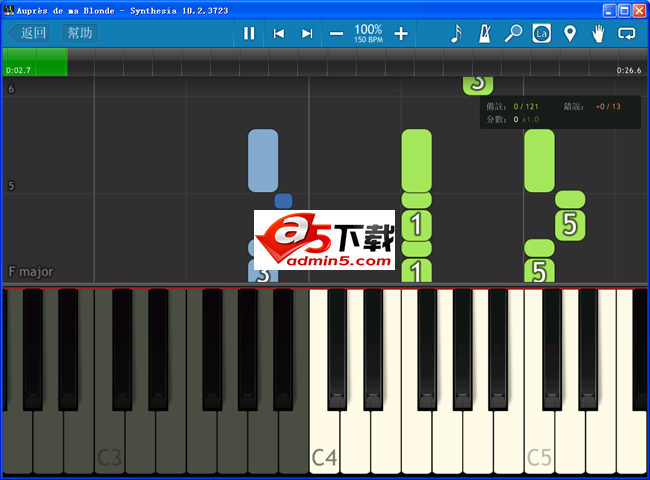
Task: Click the C3 piano key
Action: tap(110, 439)
